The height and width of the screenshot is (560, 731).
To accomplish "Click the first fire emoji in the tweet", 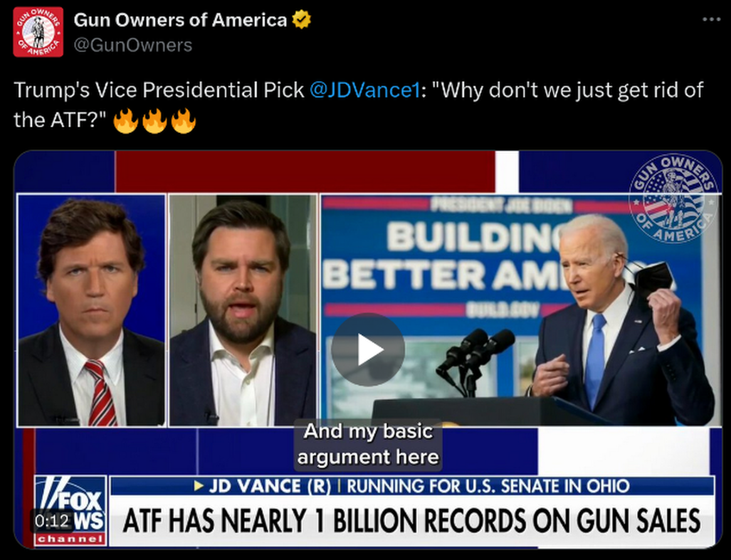I will pos(126,121).
